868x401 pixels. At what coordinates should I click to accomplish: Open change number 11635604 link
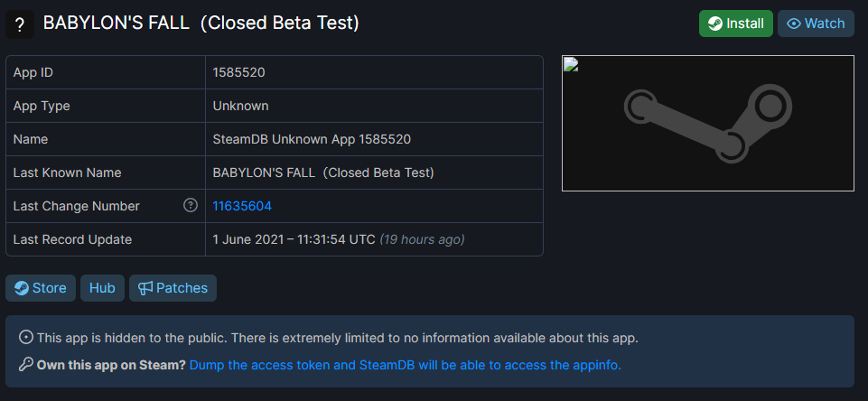pos(242,206)
